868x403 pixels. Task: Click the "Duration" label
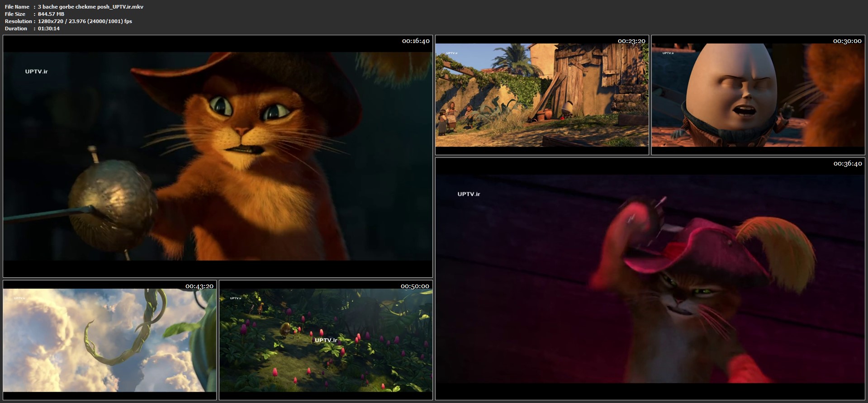[x=16, y=28]
